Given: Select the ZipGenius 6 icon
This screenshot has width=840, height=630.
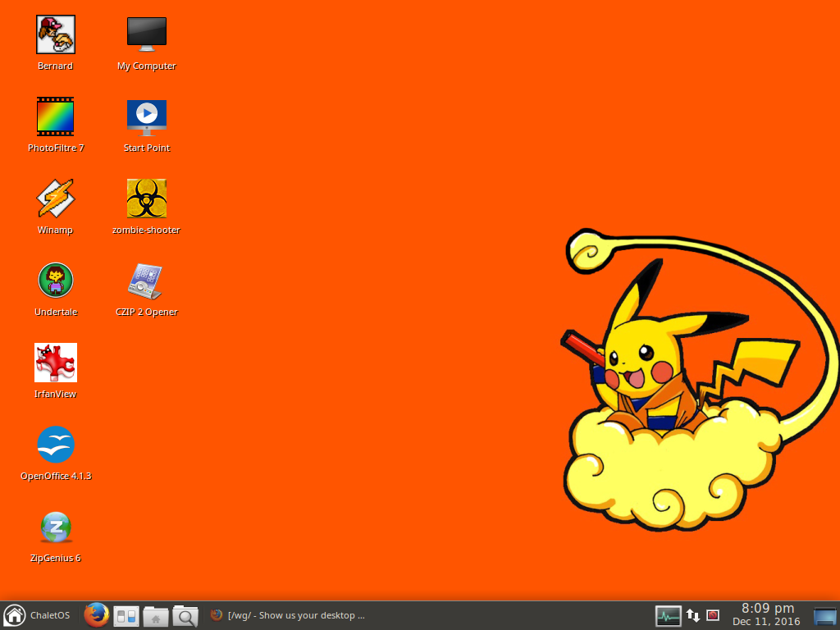Looking at the screenshot, I should 56,527.
